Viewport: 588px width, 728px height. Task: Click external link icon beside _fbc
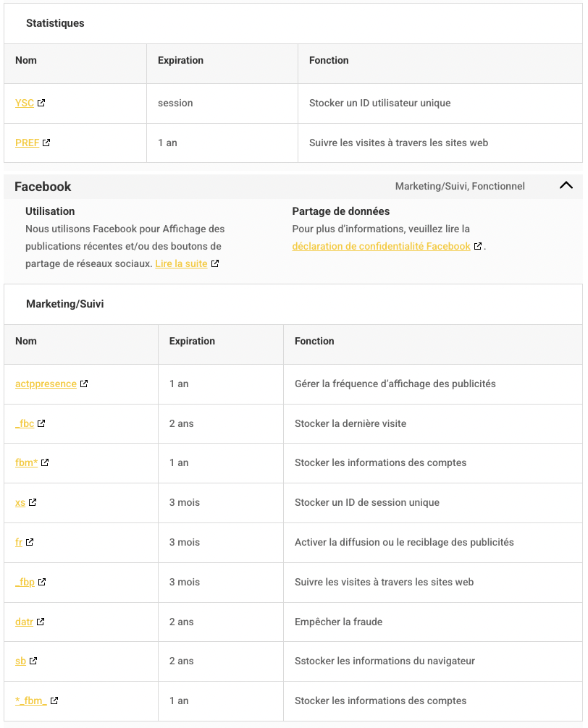41,424
